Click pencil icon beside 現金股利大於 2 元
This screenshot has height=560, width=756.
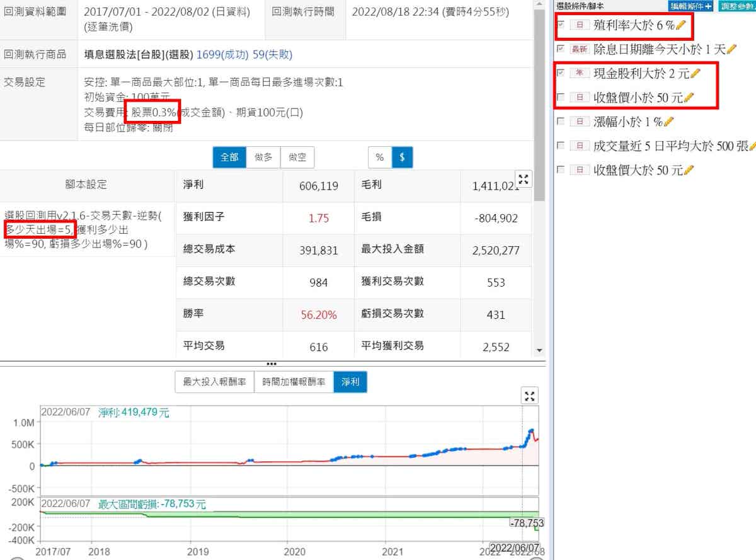(696, 74)
